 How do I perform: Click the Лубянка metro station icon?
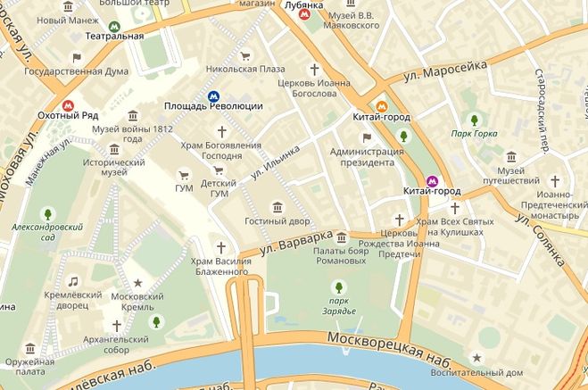(x=304, y=15)
